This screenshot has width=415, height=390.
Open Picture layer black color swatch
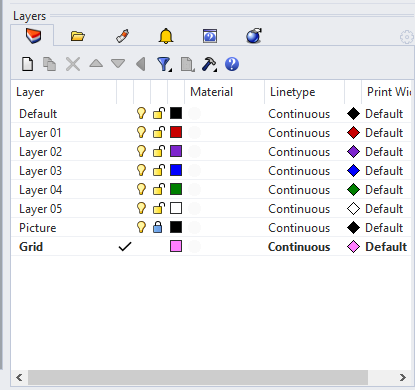[x=176, y=227]
